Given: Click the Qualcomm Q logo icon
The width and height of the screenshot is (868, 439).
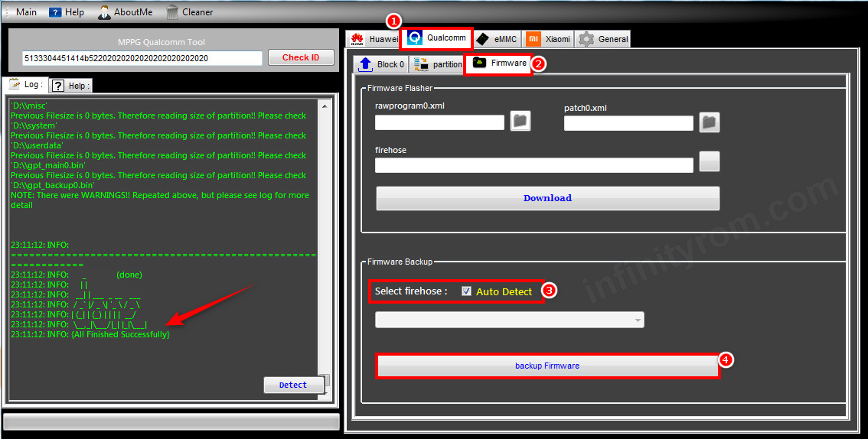Looking at the screenshot, I should tap(415, 38).
